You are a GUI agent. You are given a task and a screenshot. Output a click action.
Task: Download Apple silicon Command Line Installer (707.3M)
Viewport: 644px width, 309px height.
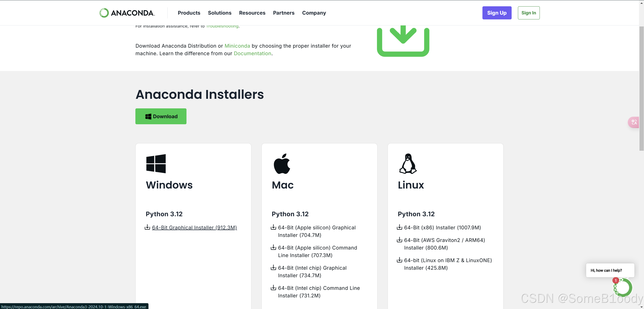(x=317, y=252)
